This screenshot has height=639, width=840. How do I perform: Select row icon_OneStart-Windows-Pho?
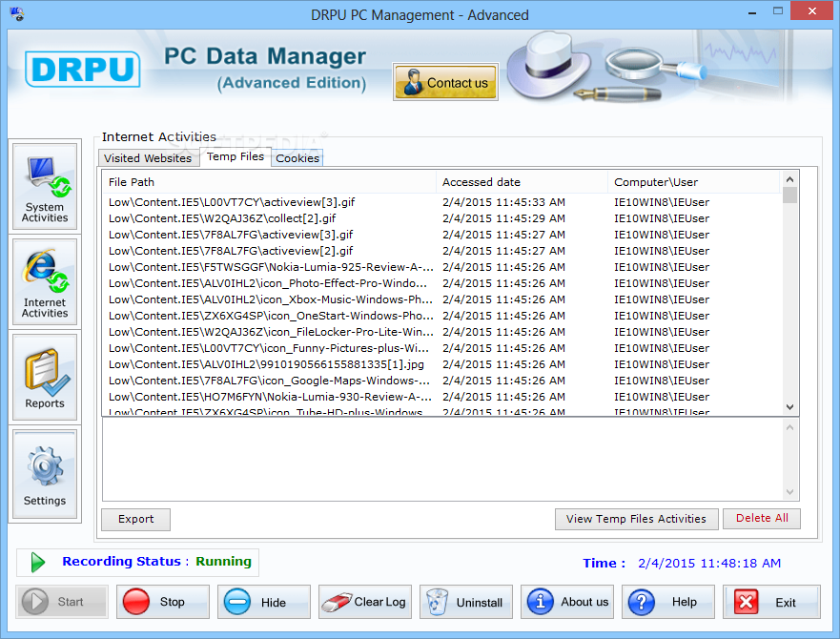(x=441, y=316)
